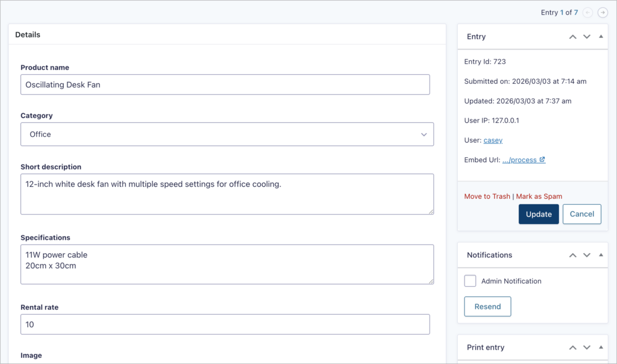
Task: Click Mark as Spam
Action: [539, 196]
